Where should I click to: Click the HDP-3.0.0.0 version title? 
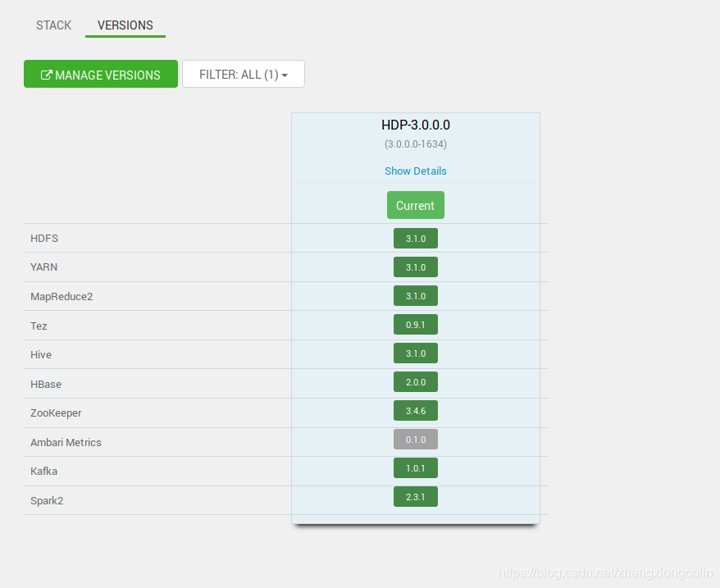point(416,125)
